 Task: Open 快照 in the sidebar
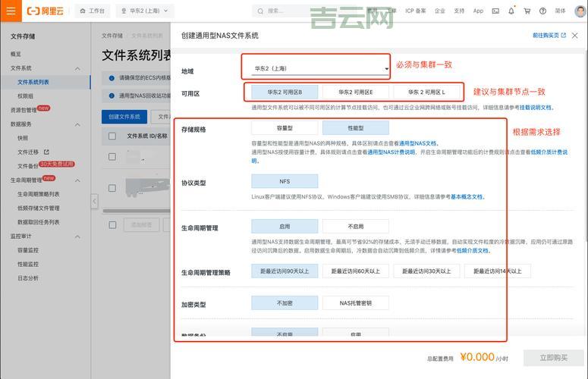[23, 138]
